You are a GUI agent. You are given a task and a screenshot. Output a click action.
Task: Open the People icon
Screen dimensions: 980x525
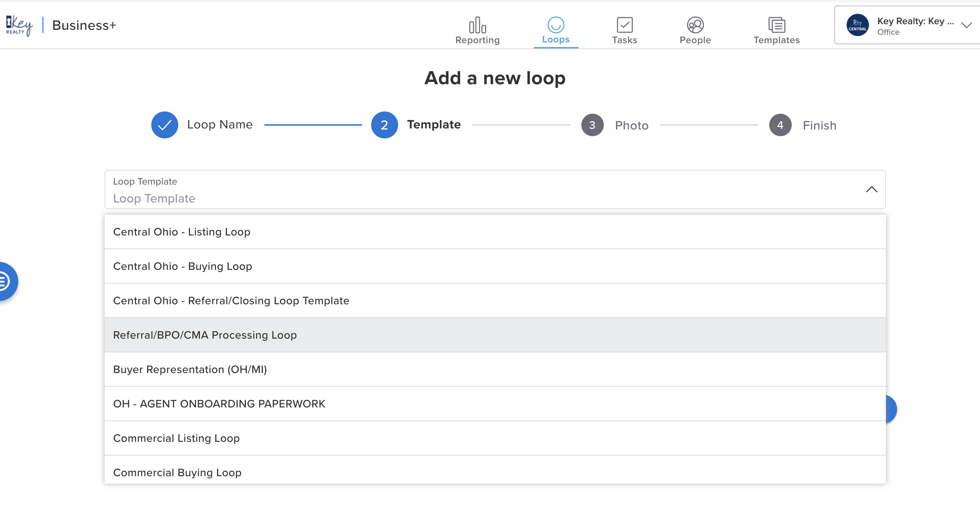695,25
